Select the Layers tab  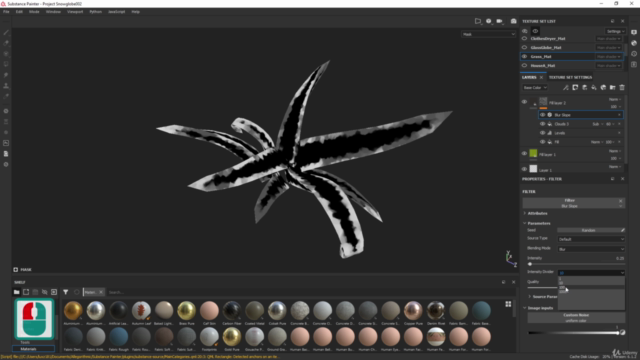pyautogui.click(x=529, y=77)
